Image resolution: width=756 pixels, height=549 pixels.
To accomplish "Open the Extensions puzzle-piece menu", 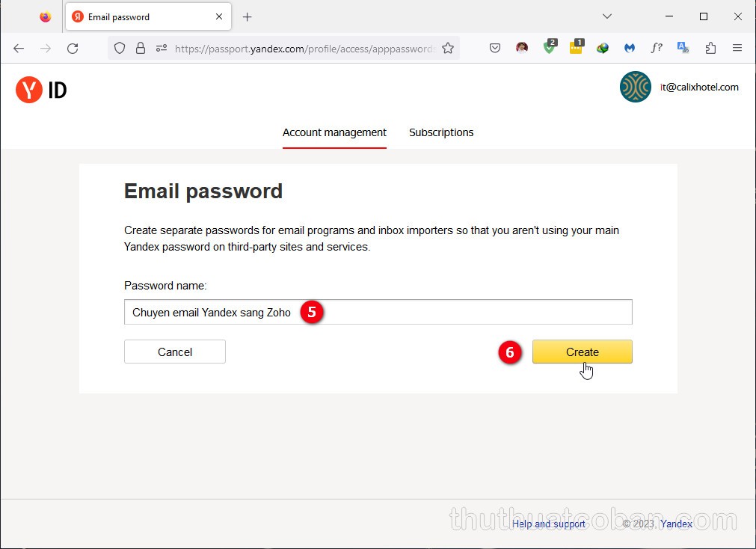I will (710, 48).
